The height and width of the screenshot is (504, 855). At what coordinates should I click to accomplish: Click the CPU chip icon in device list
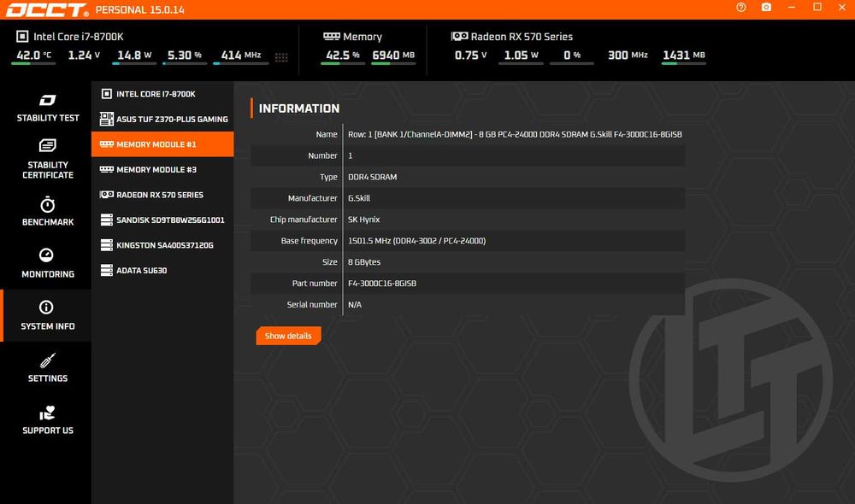coord(107,94)
